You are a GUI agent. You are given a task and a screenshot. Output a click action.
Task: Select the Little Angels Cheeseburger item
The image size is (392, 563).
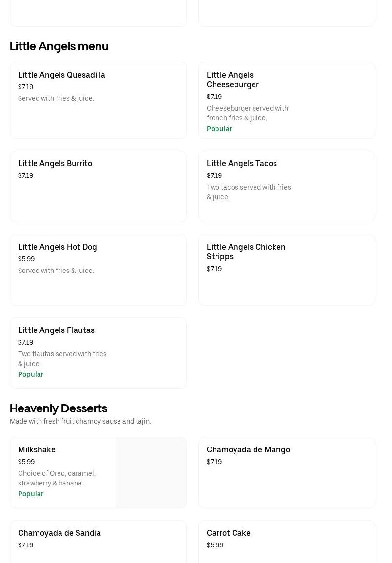pos(233,80)
